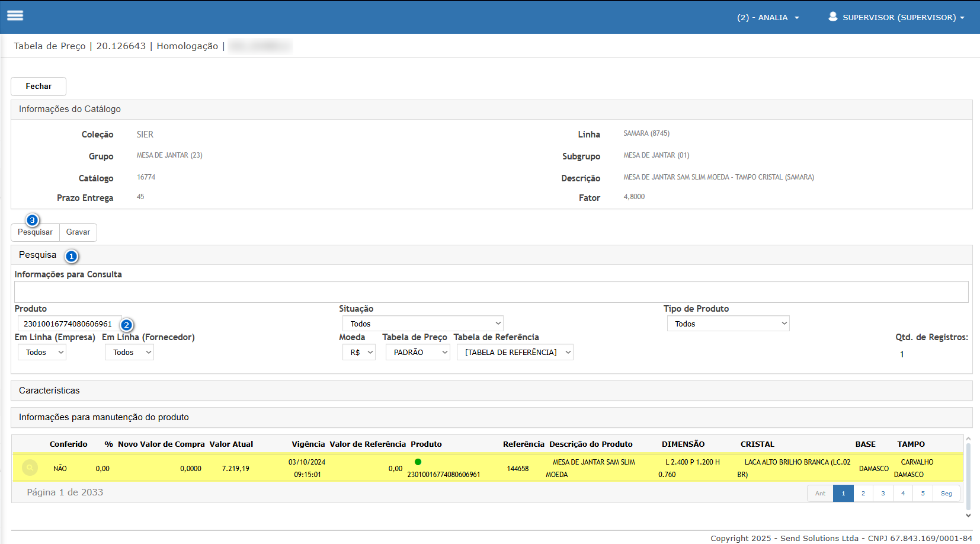Click the magnifier icon in the product row
980x544 pixels.
click(30, 468)
